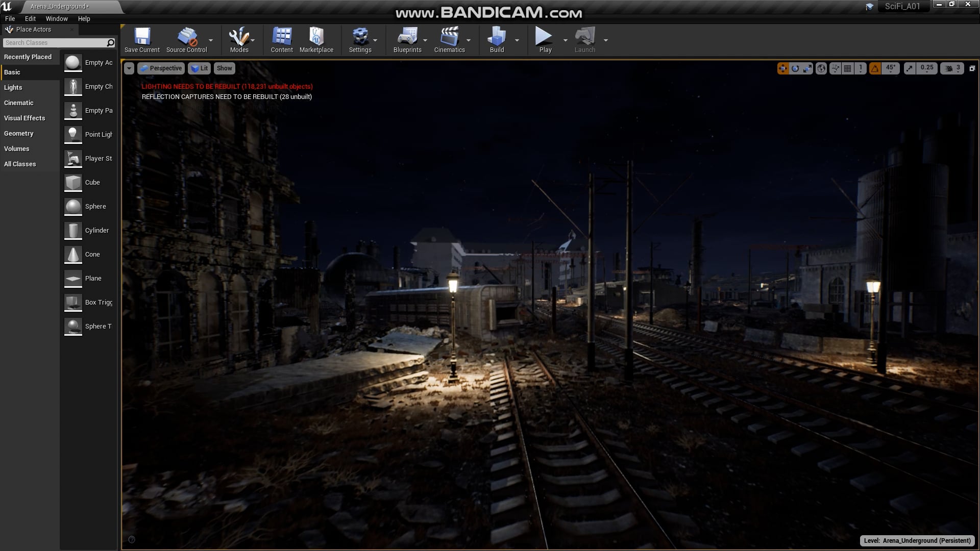Select the rotate objects tool in viewport
The width and height of the screenshot is (980, 551).
(x=795, y=68)
